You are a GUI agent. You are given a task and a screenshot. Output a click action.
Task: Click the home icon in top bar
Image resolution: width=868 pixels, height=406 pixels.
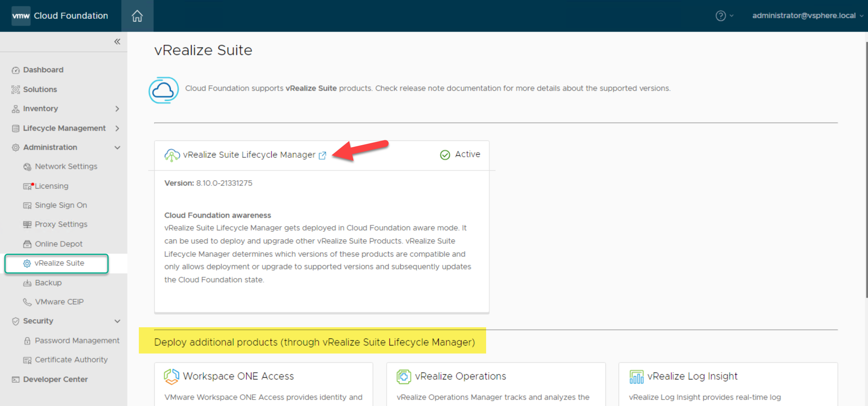click(137, 16)
